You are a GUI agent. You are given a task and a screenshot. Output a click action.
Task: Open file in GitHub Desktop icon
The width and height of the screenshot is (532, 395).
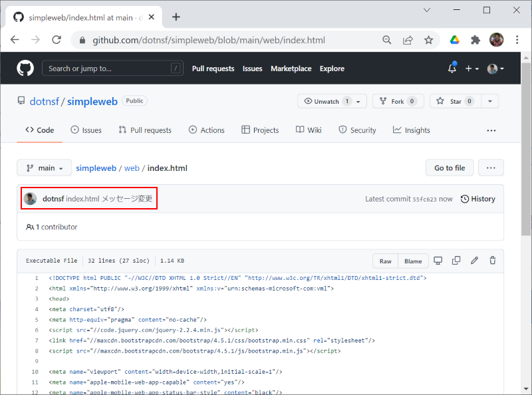tap(438, 261)
